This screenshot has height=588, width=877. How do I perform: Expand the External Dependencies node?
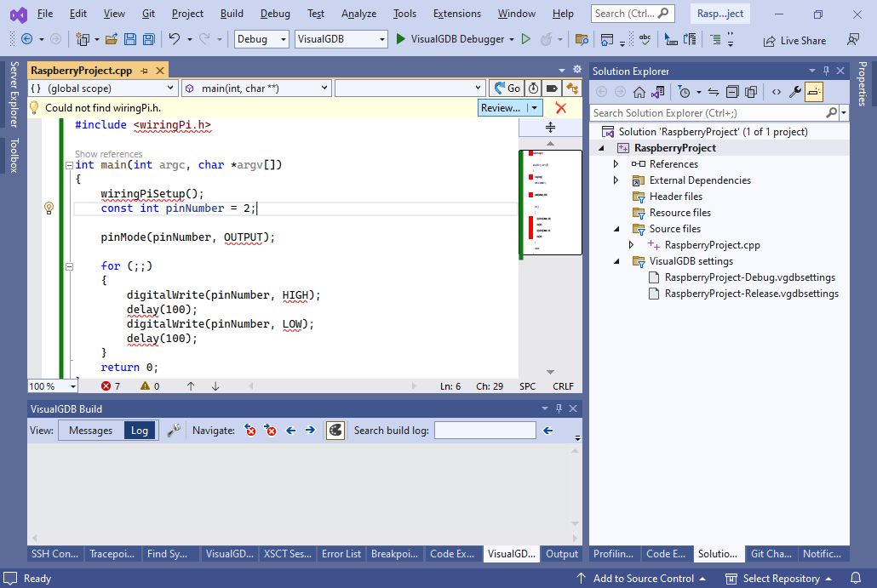(616, 180)
